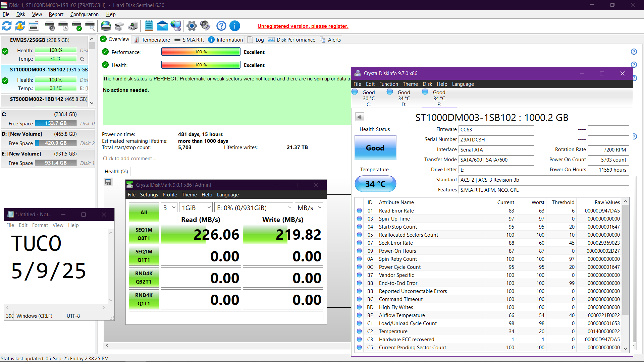Image resolution: width=644 pixels, height=362 pixels.
Task: Click the green notepad report toolbar icon
Action: (149, 26)
